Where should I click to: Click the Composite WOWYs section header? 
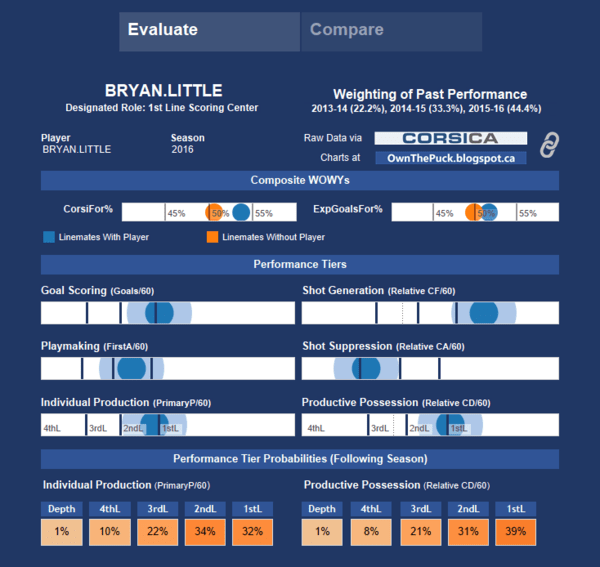click(x=300, y=180)
